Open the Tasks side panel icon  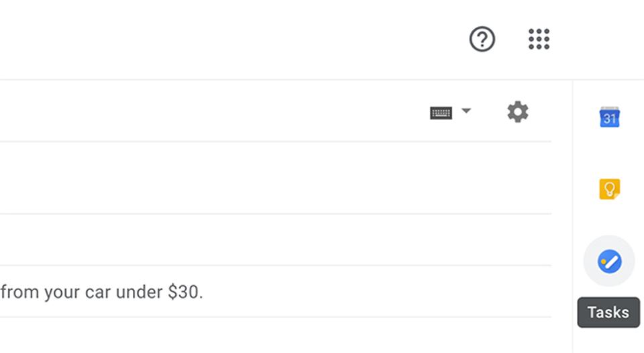610,261
